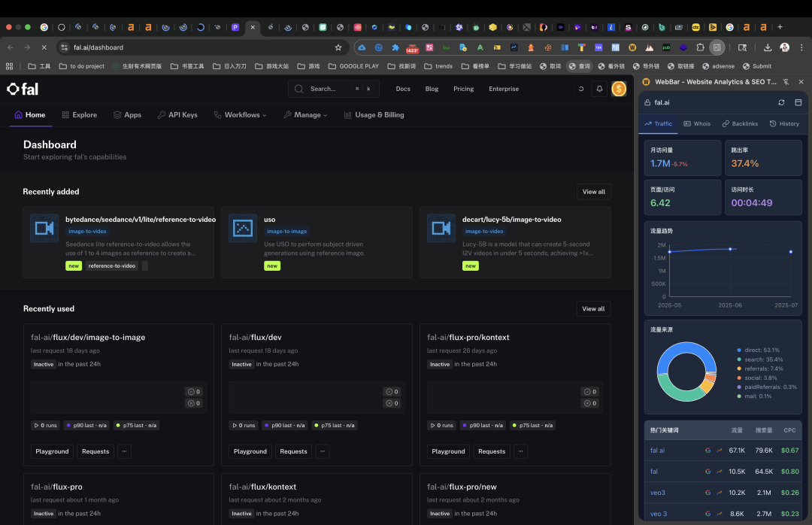The width and height of the screenshot is (812, 525).
Task: Click the fal logo in the header
Action: (x=23, y=90)
